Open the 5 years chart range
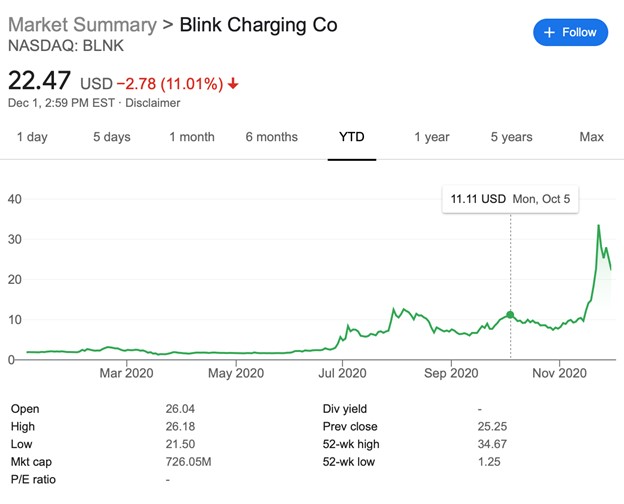 [511, 137]
